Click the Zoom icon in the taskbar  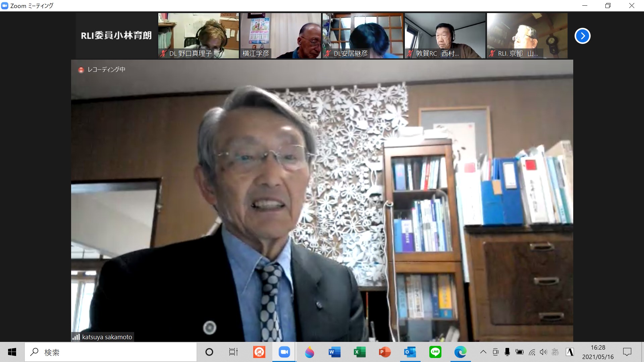tap(284, 352)
